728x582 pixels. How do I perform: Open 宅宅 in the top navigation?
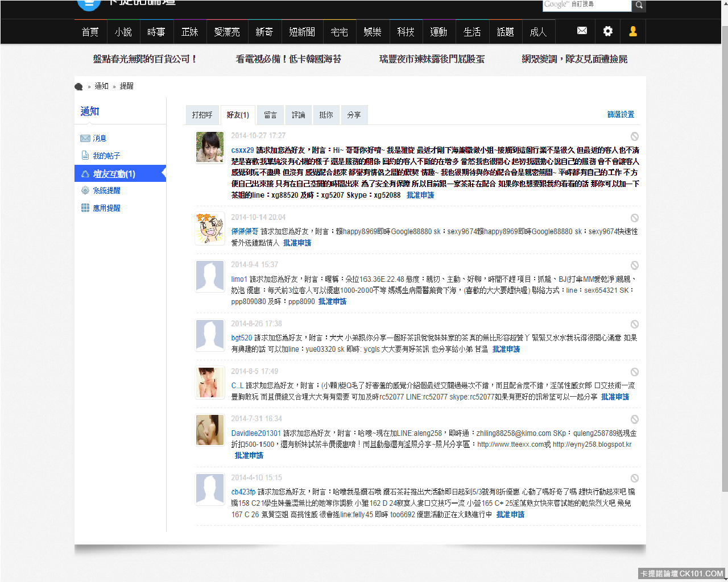coord(340,32)
